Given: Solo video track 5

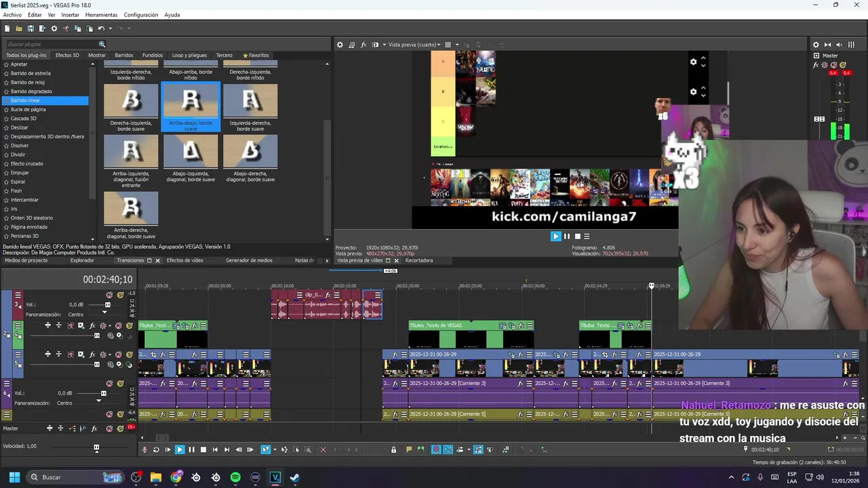Looking at the screenshot, I should pos(129,354).
